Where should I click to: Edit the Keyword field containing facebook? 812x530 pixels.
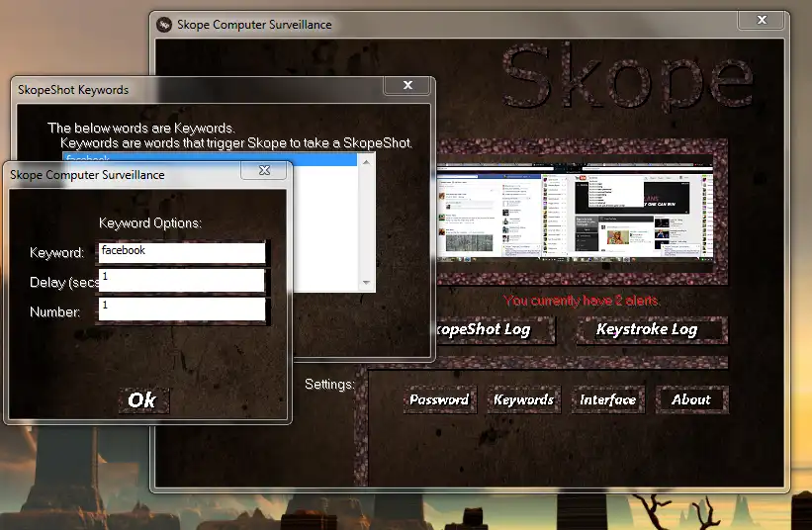coord(182,252)
